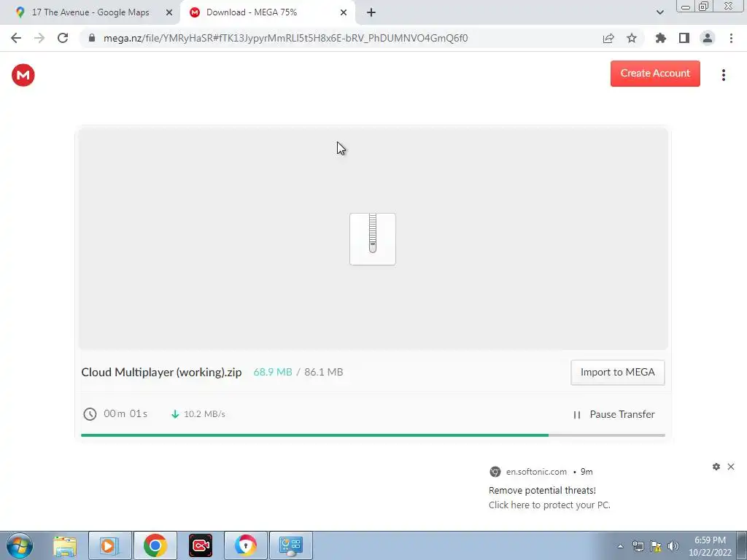747x560 pixels.
Task: Switch to 17 The Avenue Google Maps tab
Action: click(x=90, y=12)
